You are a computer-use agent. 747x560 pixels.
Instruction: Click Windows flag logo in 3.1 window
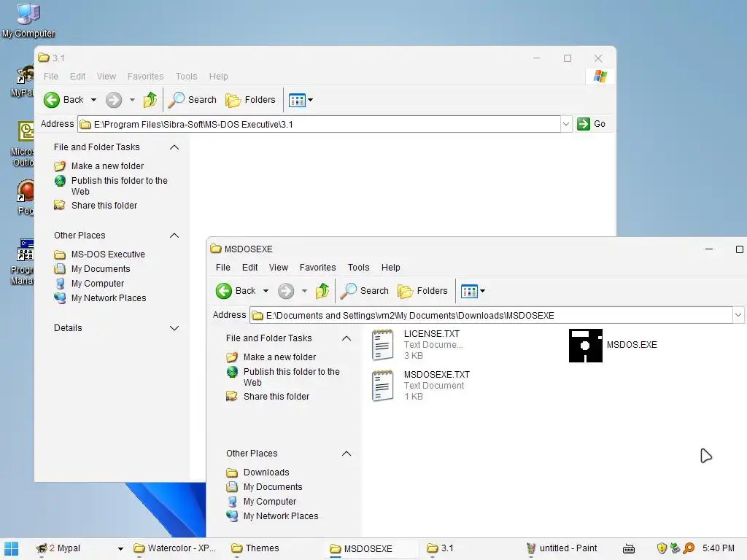point(600,76)
